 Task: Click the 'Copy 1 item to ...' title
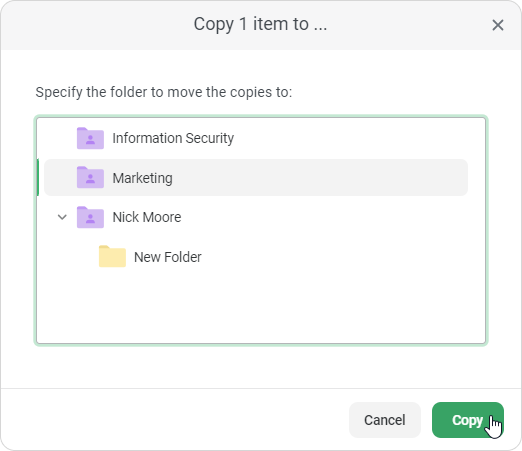pyautogui.click(x=260, y=24)
